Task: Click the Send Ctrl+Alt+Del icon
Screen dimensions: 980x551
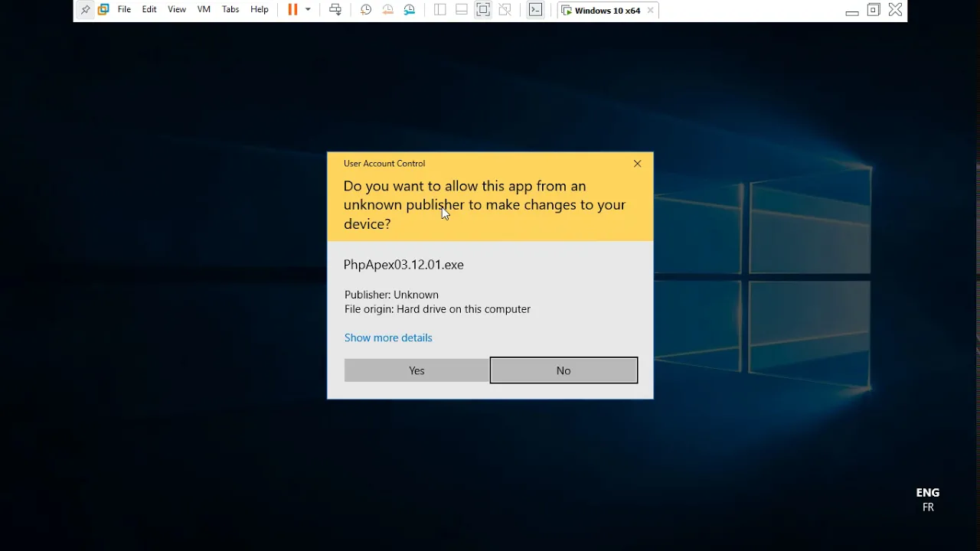Action: 335,10
